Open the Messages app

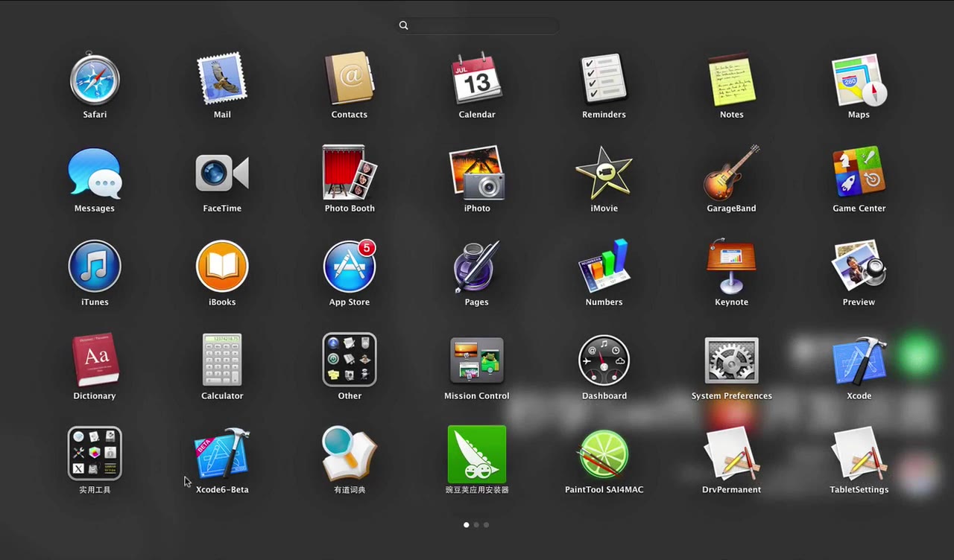[x=95, y=173]
